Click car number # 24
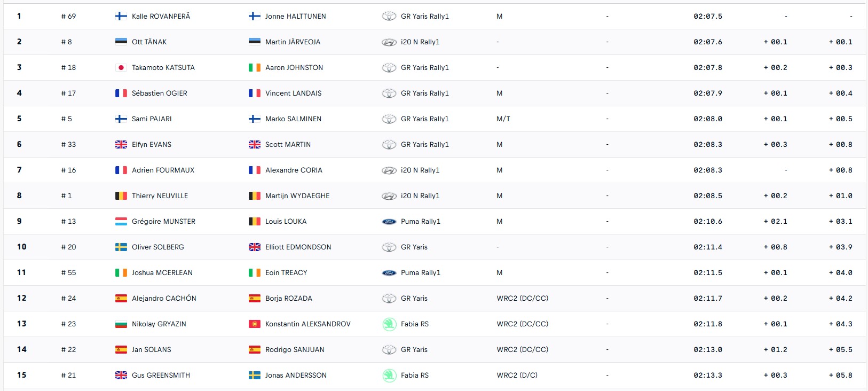The height and width of the screenshot is (391, 868). point(69,299)
